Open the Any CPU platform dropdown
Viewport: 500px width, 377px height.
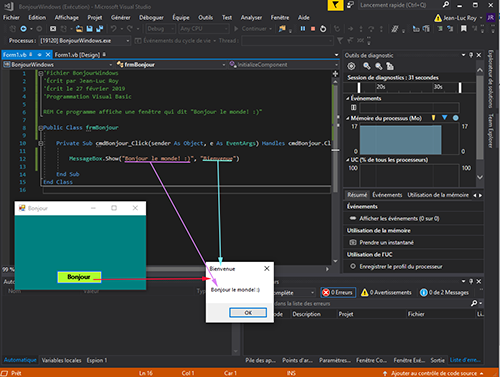[x=204, y=29]
